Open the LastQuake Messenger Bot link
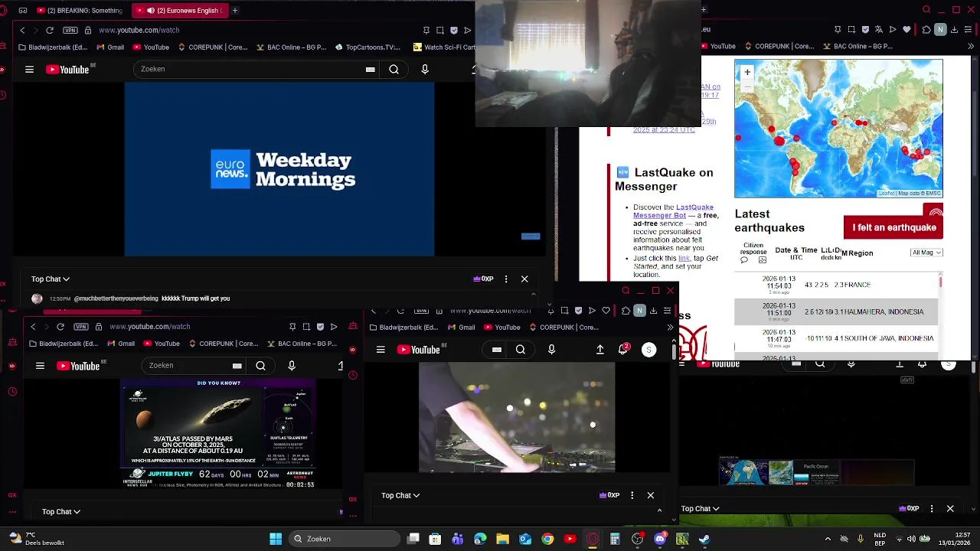 point(673,211)
